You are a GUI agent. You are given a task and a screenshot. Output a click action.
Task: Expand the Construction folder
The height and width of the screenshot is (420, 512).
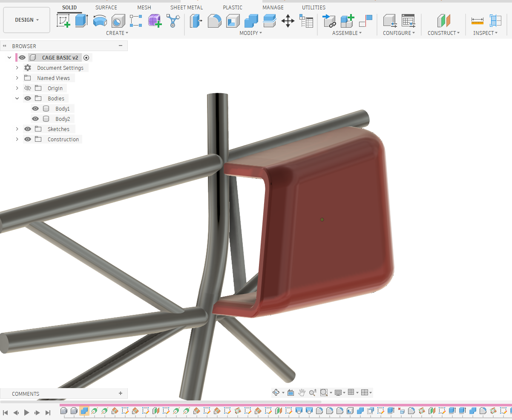pos(17,139)
